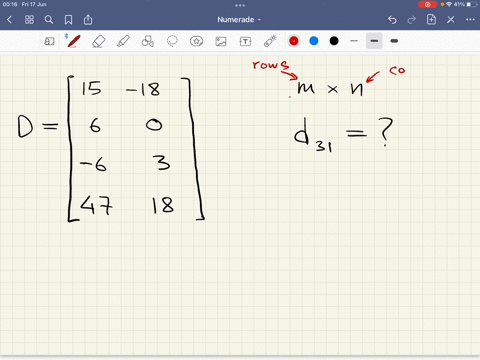480x360 pixels.
Task: Open the search tool
Action: tap(49, 20)
